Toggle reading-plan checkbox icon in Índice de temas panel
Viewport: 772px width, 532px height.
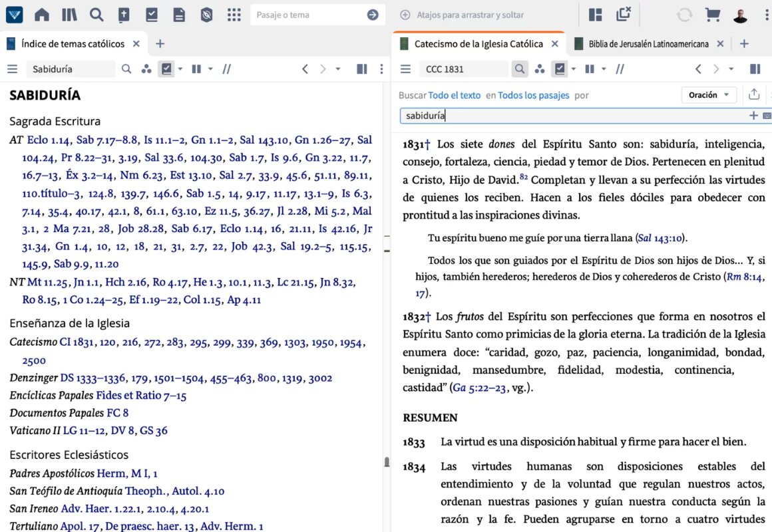[x=166, y=69]
